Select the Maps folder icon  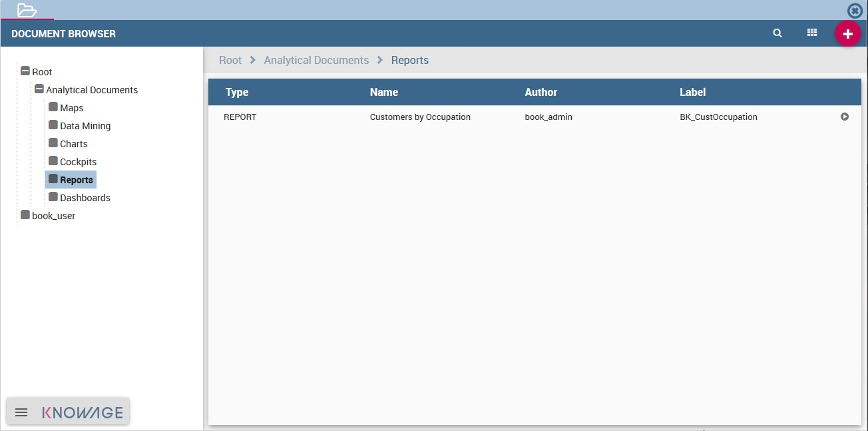pos(53,107)
